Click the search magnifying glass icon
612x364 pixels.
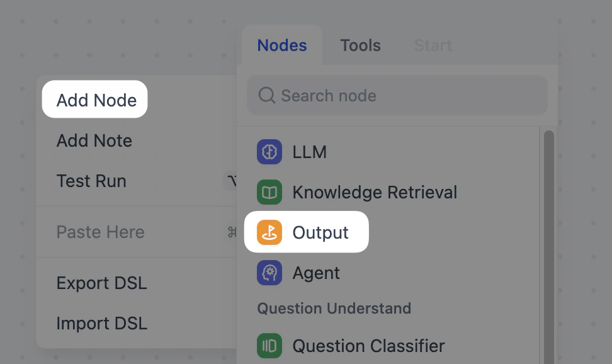click(x=266, y=95)
